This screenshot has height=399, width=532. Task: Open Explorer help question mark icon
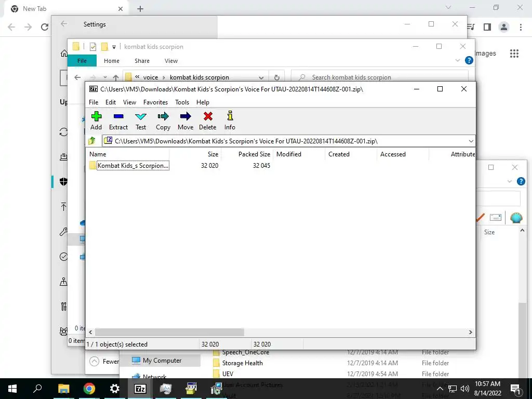(469, 60)
